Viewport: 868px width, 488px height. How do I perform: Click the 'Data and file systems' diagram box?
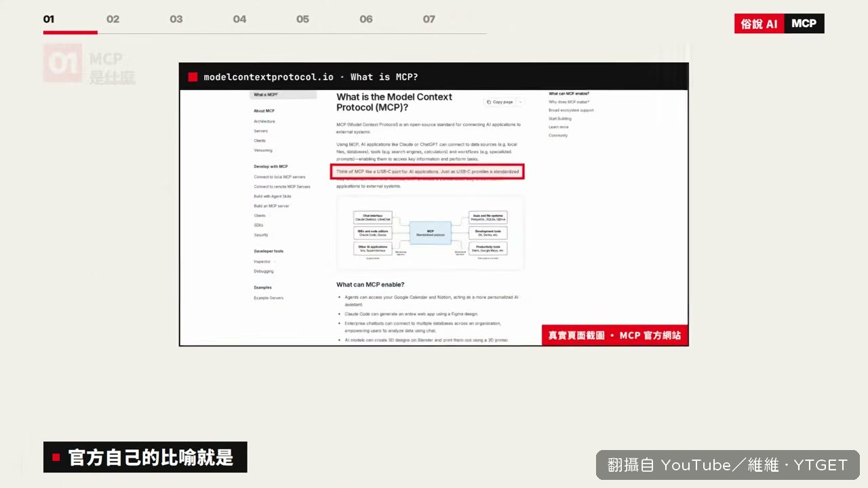pos(488,218)
